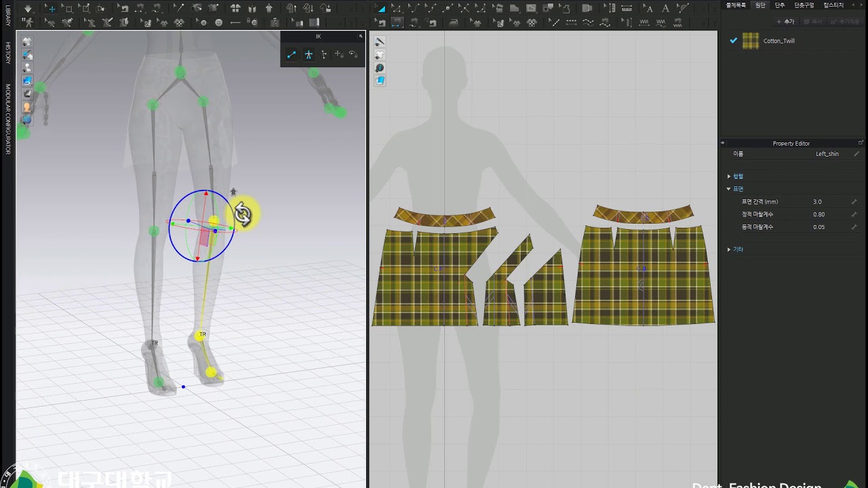
Task: Switch to the 탑스티치 tab
Action: [x=834, y=5]
